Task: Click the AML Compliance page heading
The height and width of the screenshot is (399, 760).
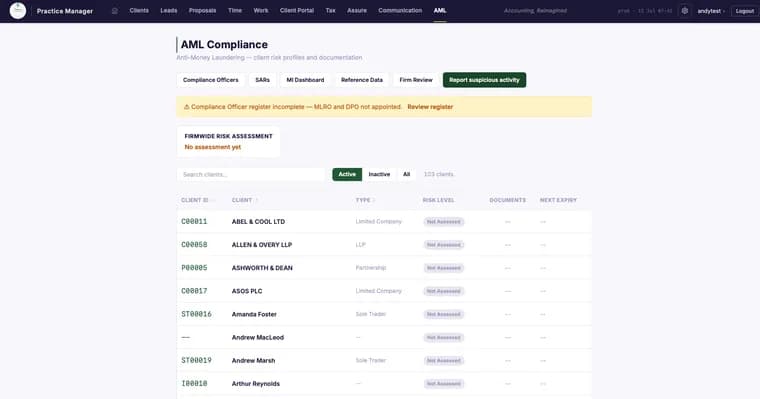Action: [x=224, y=45]
